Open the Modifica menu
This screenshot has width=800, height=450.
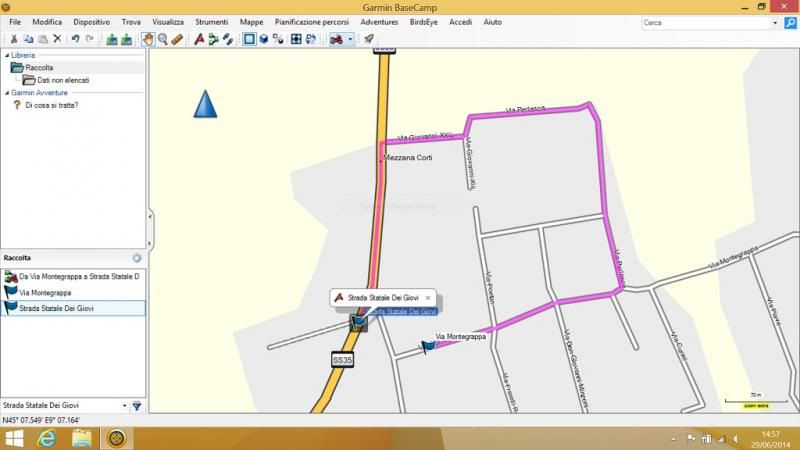[x=47, y=22]
